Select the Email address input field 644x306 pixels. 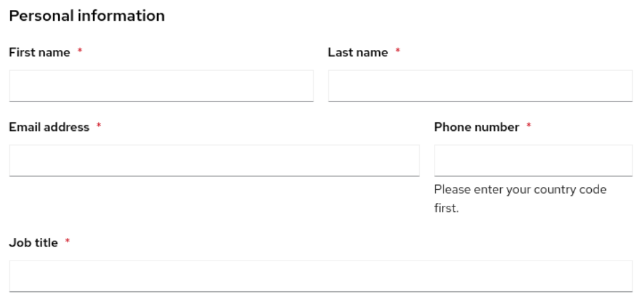[x=214, y=160]
